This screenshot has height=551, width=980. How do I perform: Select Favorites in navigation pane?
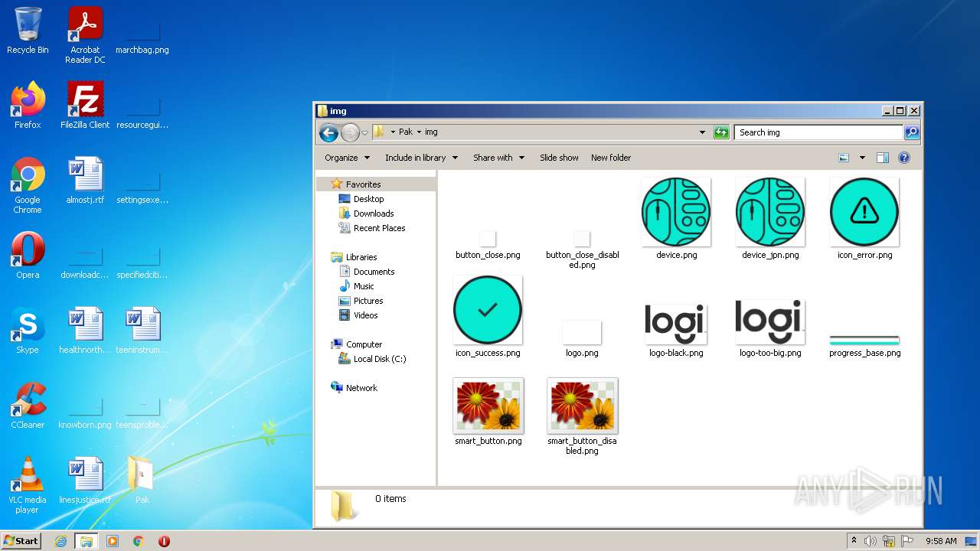[363, 184]
